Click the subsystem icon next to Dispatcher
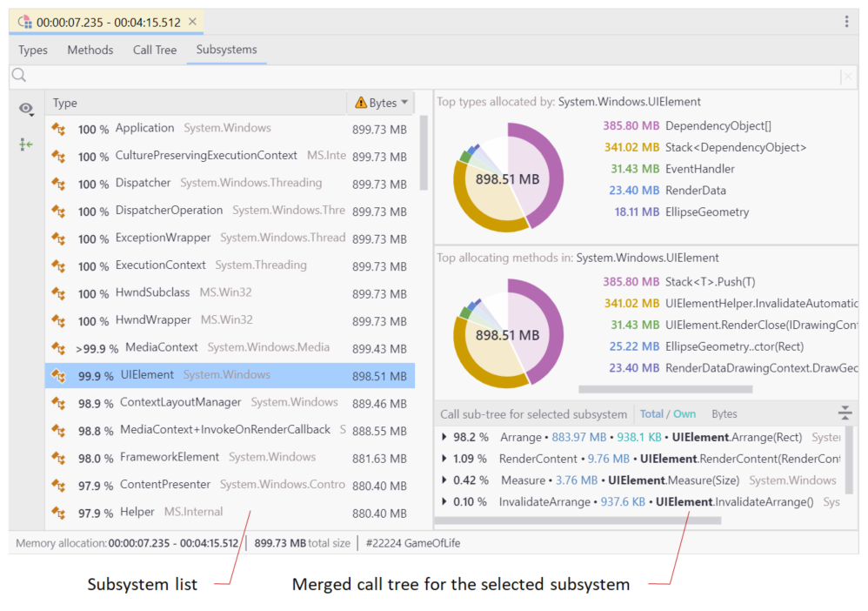 click(x=59, y=184)
